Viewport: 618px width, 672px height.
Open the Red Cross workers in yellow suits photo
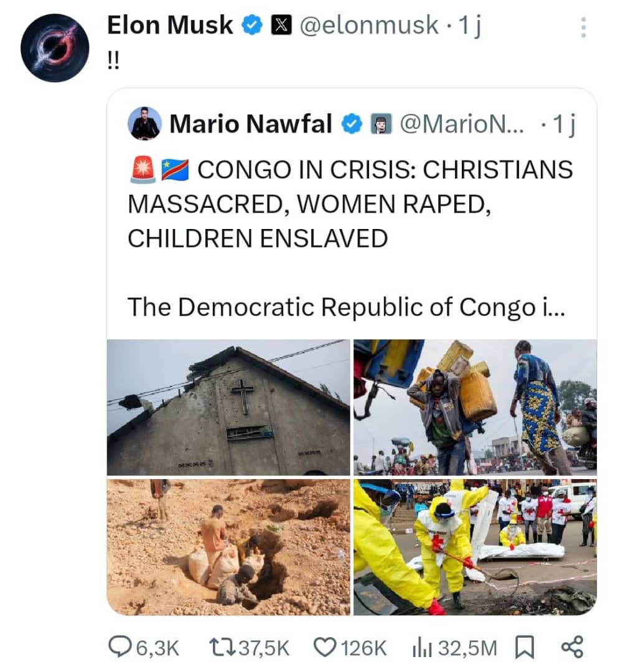tap(475, 548)
